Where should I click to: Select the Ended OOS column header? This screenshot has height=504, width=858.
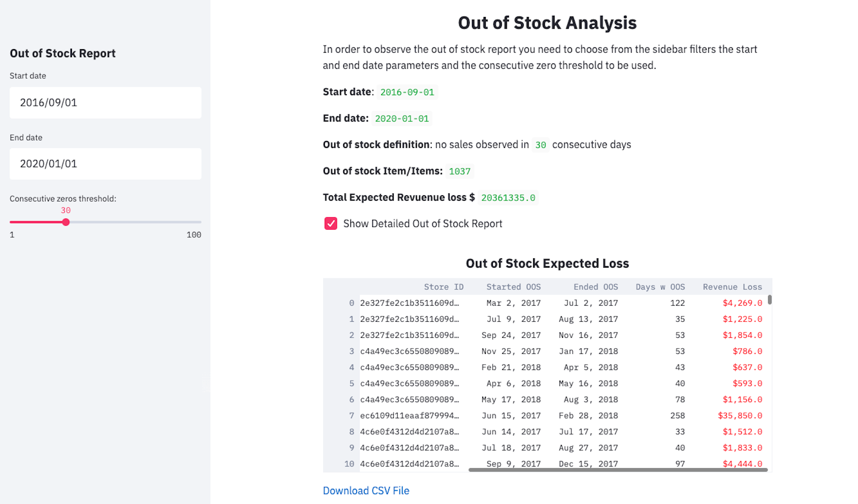[596, 286]
